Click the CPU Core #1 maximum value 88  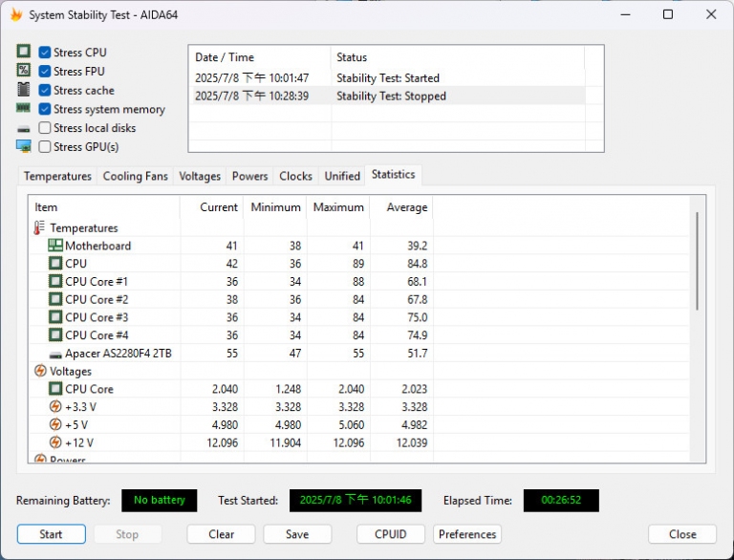[x=358, y=281]
